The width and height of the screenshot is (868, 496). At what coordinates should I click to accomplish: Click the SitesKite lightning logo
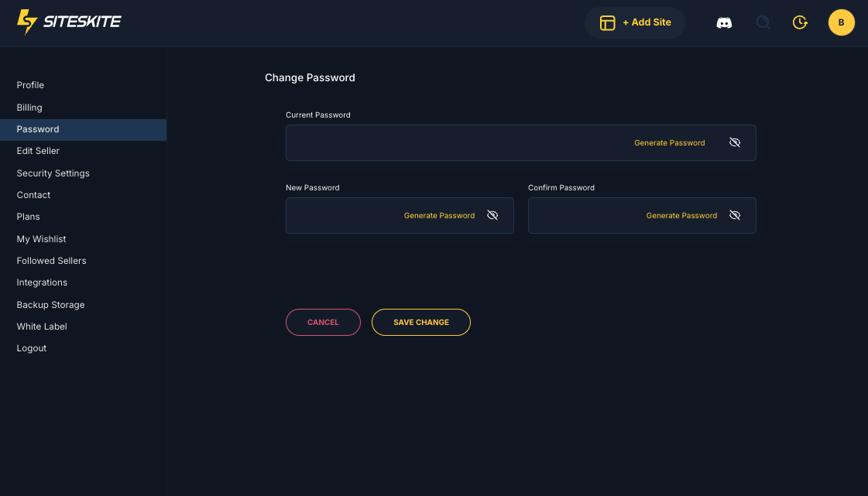click(x=27, y=22)
